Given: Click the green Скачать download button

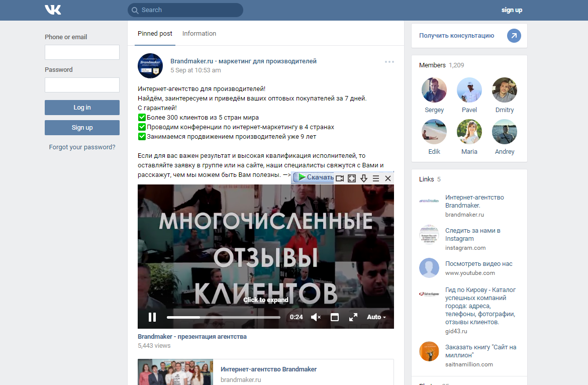Looking at the screenshot, I should coord(314,177).
